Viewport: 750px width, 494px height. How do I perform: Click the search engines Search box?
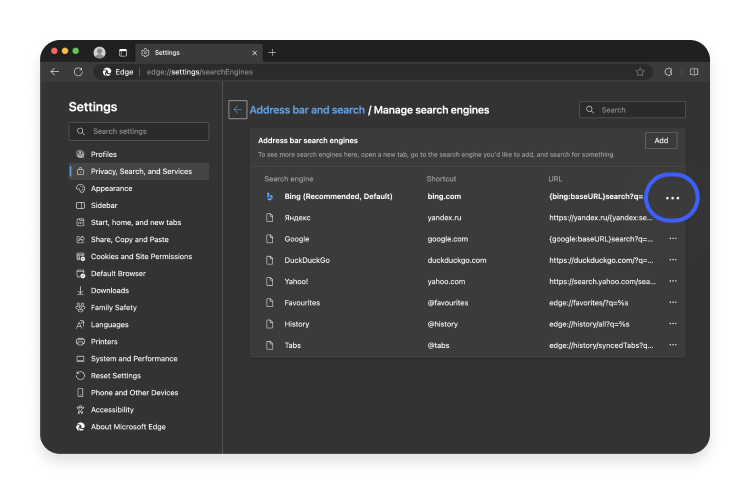pos(632,110)
